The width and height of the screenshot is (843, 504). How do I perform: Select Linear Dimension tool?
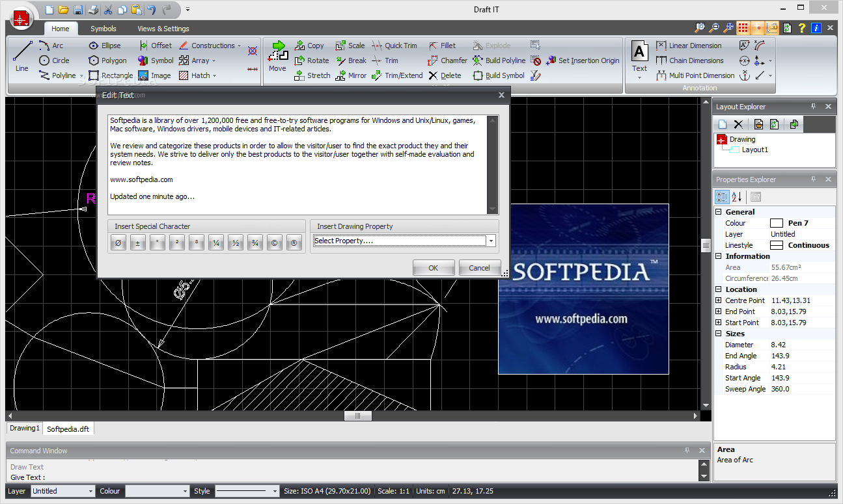[x=689, y=46]
